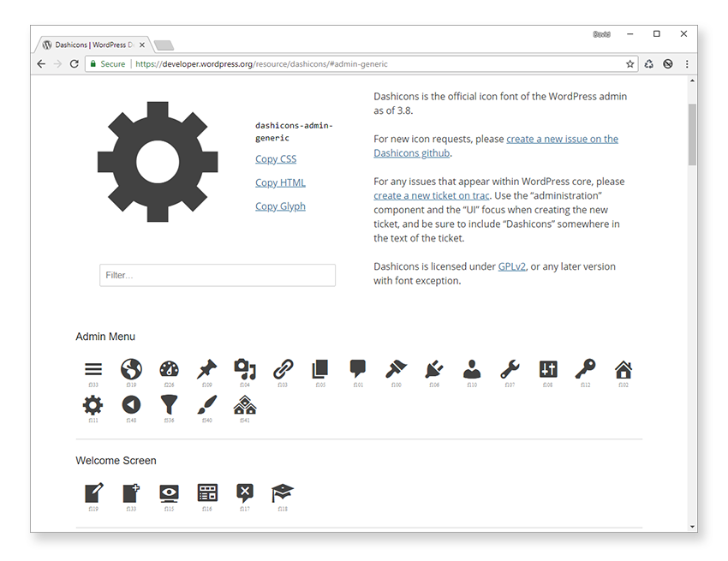The image size is (728, 561).
Task: Open the Chrome three-dot menu
Action: pyautogui.click(x=687, y=64)
